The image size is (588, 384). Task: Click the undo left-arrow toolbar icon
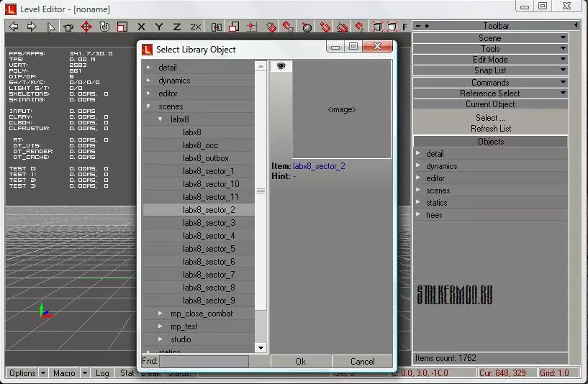point(14,27)
